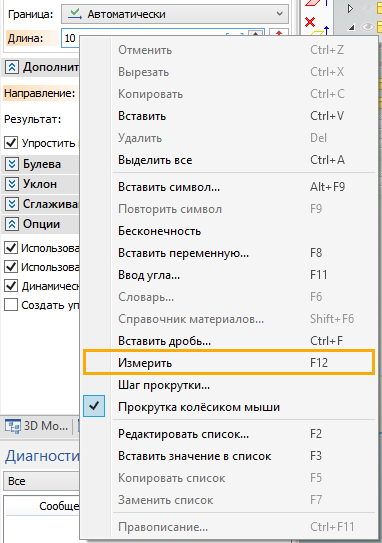
Task: Check the Создать уп checkbox
Action: [x=11, y=305]
